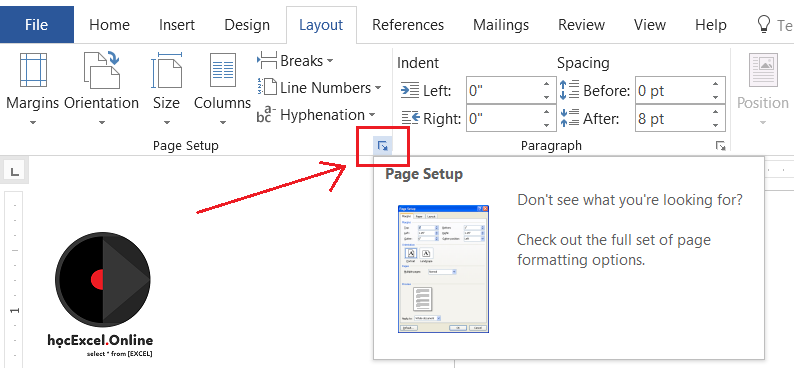Image resolution: width=794 pixels, height=368 pixels.
Task: Click the Spacing After input field
Action: (672, 118)
